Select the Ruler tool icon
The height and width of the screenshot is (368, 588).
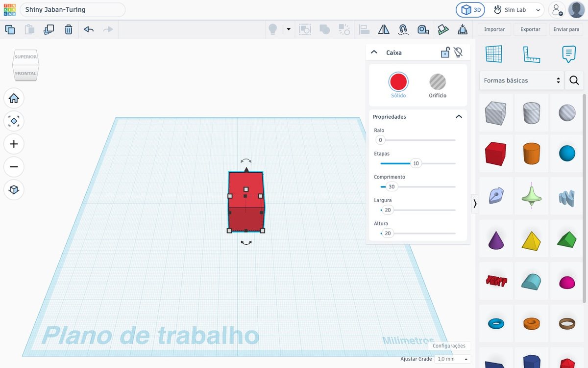[531, 54]
